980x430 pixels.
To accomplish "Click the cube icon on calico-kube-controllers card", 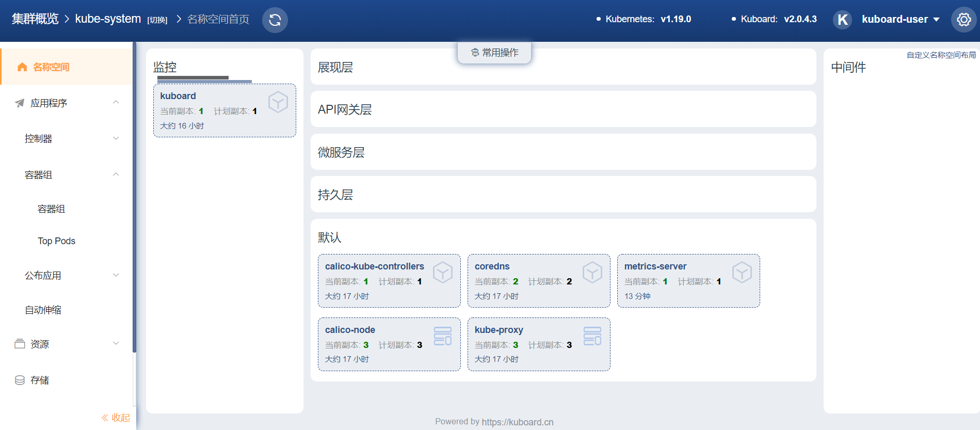I will 443,273.
